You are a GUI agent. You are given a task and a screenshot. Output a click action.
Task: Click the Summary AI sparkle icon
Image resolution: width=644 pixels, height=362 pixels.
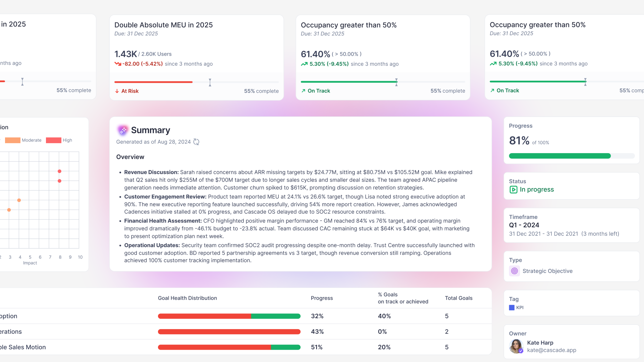pos(123,130)
